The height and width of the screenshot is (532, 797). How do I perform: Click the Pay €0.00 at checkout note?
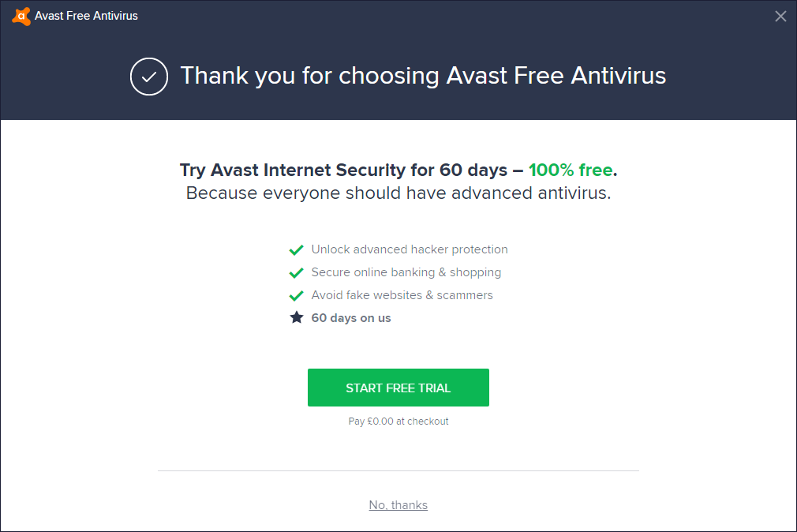398,421
